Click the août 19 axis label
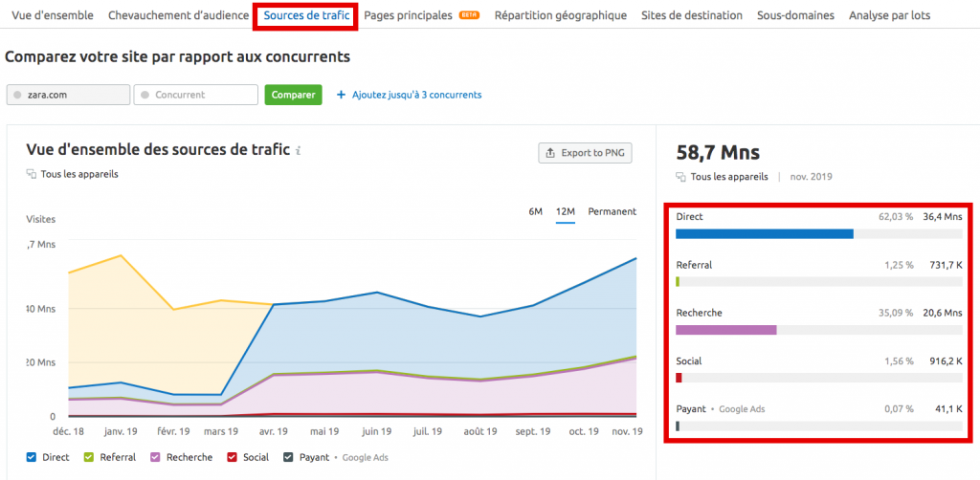This screenshot has height=480, width=980. (x=480, y=431)
